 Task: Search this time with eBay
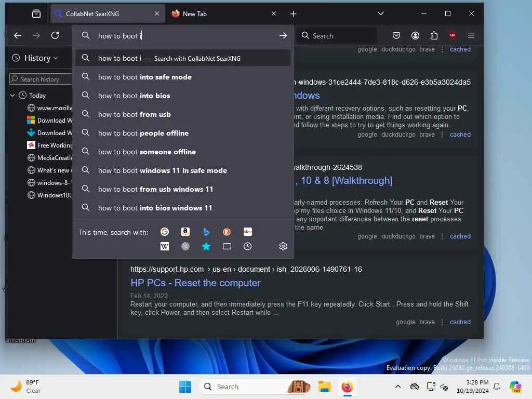point(248,232)
